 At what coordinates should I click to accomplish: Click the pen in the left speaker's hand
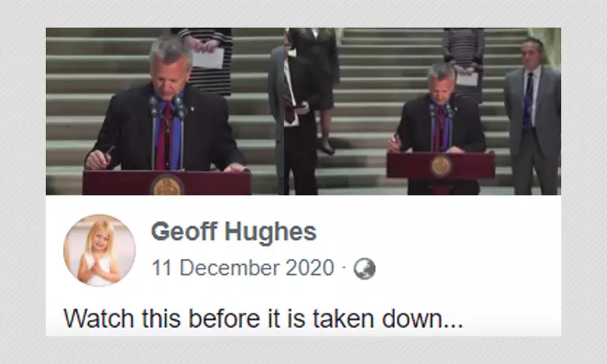point(109,150)
